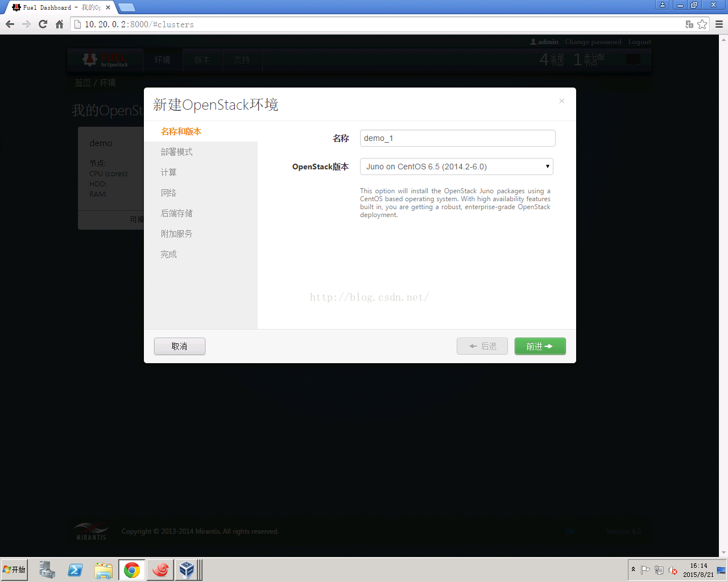Click the page scrollbar up arrow
Screen dimensions: 728x582
point(723,39)
